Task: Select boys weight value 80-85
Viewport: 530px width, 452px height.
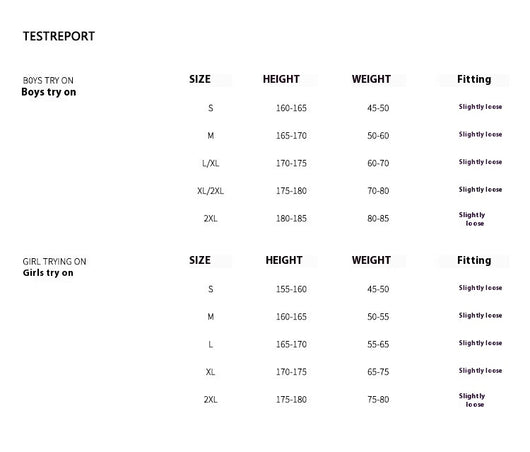Action: click(x=378, y=219)
